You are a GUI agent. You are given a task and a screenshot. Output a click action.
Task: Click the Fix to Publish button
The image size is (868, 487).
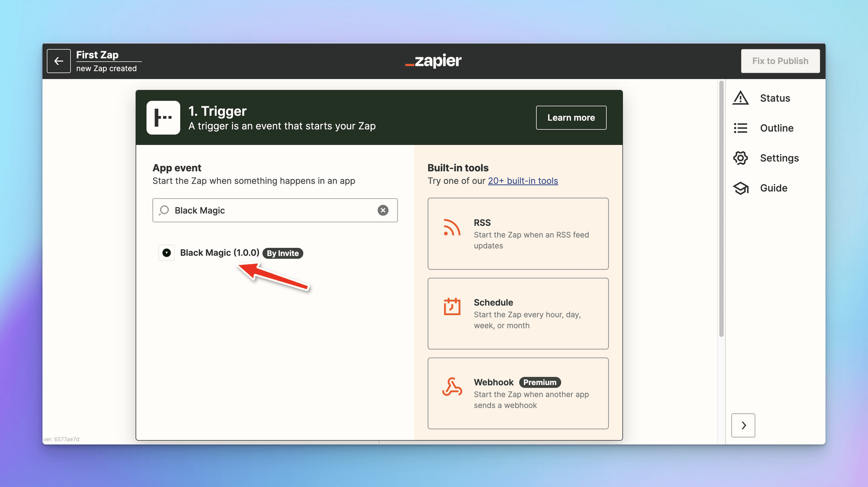tap(780, 61)
